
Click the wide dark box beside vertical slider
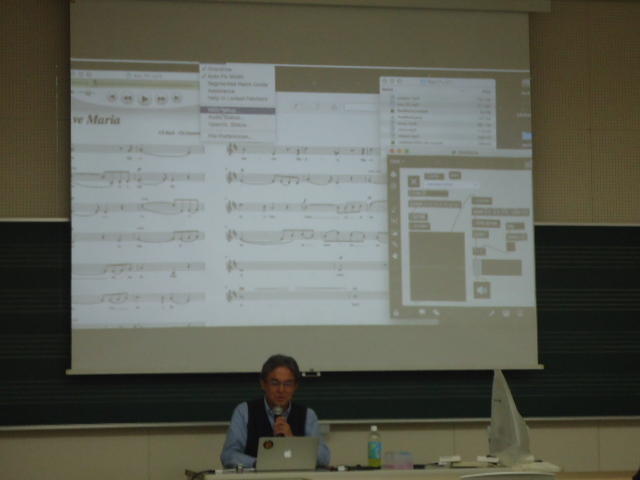click(501, 268)
